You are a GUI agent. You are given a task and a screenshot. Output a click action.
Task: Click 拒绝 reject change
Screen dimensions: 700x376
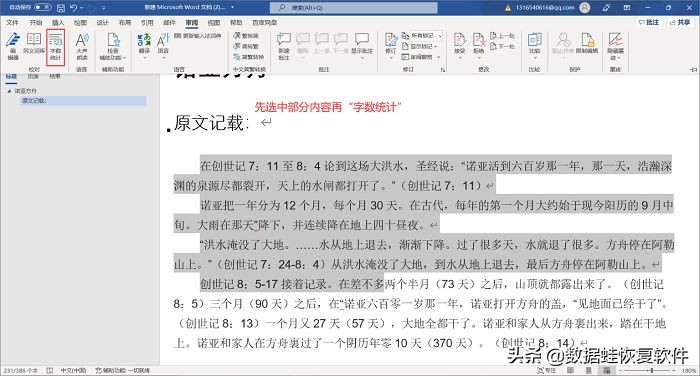(479, 45)
